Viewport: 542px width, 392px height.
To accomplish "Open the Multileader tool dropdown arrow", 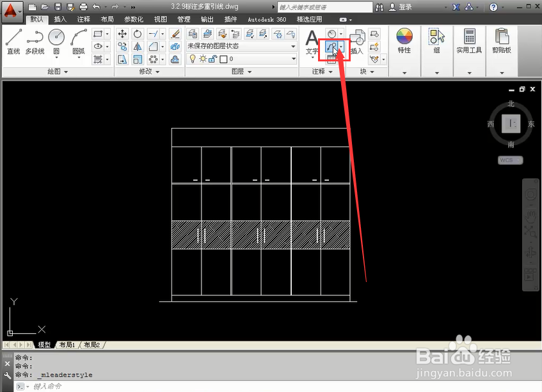I will click(x=341, y=46).
